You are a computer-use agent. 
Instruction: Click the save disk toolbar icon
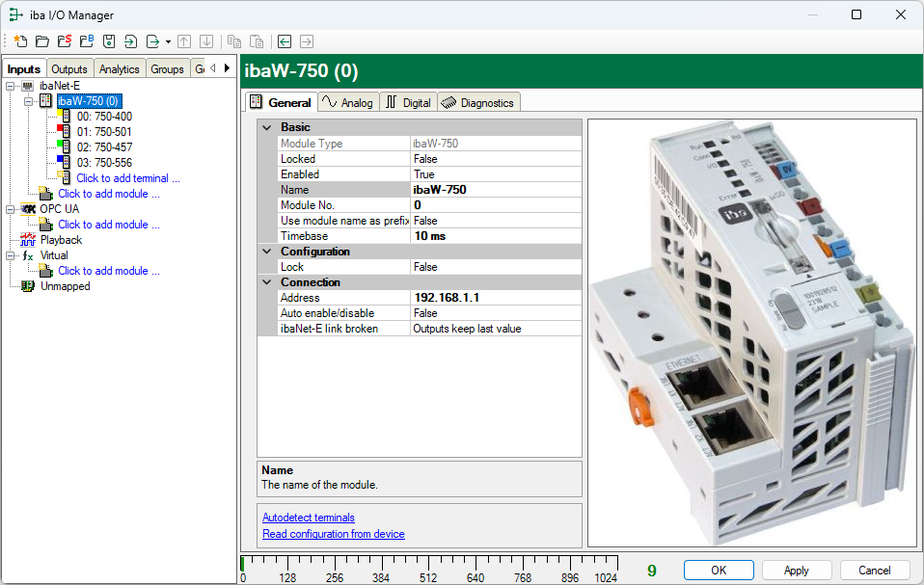(x=108, y=41)
